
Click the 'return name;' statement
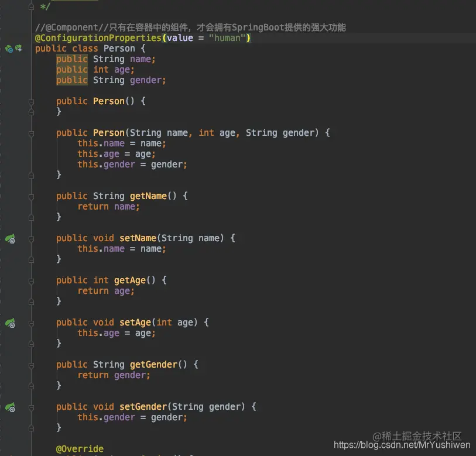109,207
